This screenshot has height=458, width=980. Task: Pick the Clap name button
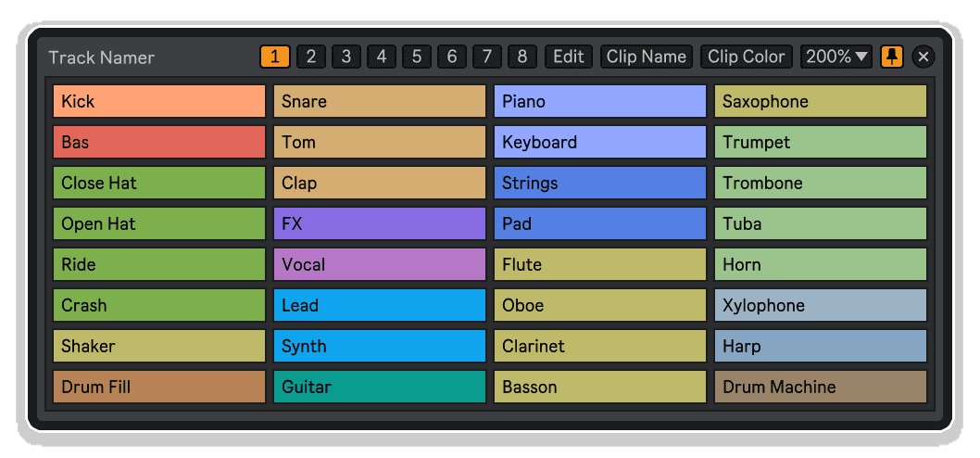(x=380, y=183)
